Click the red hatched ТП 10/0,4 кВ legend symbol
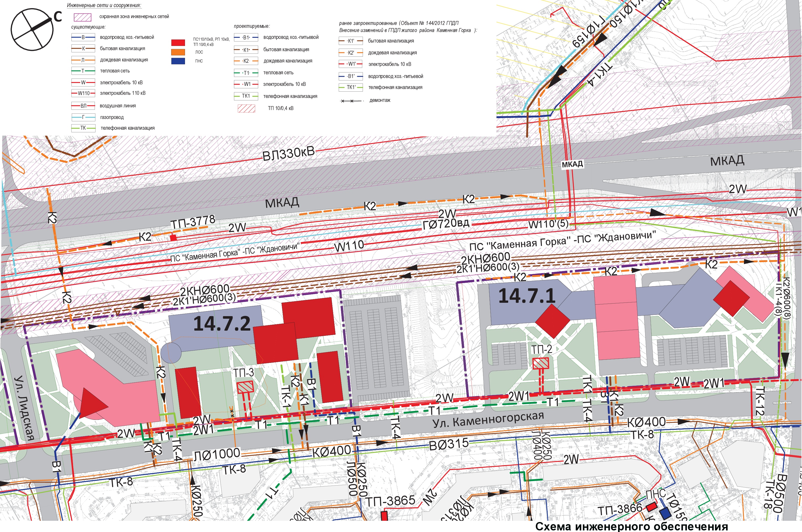Viewport: 802px width, 532px height. point(246,108)
